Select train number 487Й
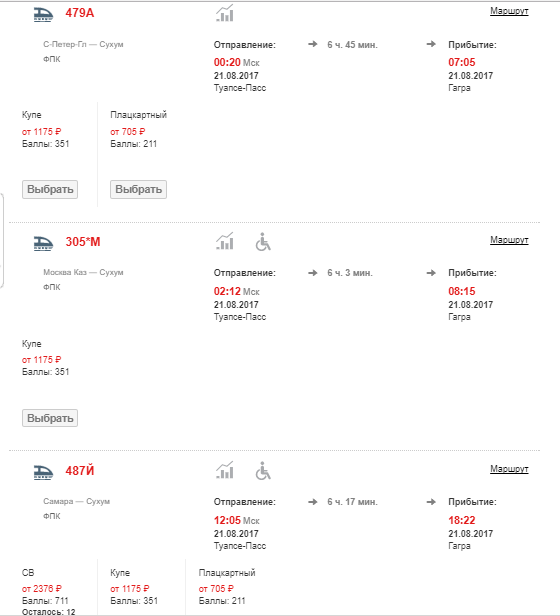This screenshot has height=616, width=560. (80, 470)
